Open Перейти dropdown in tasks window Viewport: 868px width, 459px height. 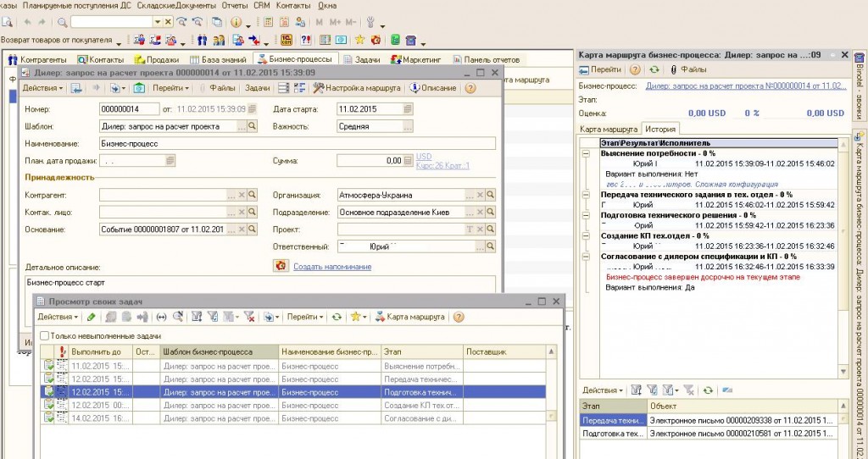tap(305, 317)
